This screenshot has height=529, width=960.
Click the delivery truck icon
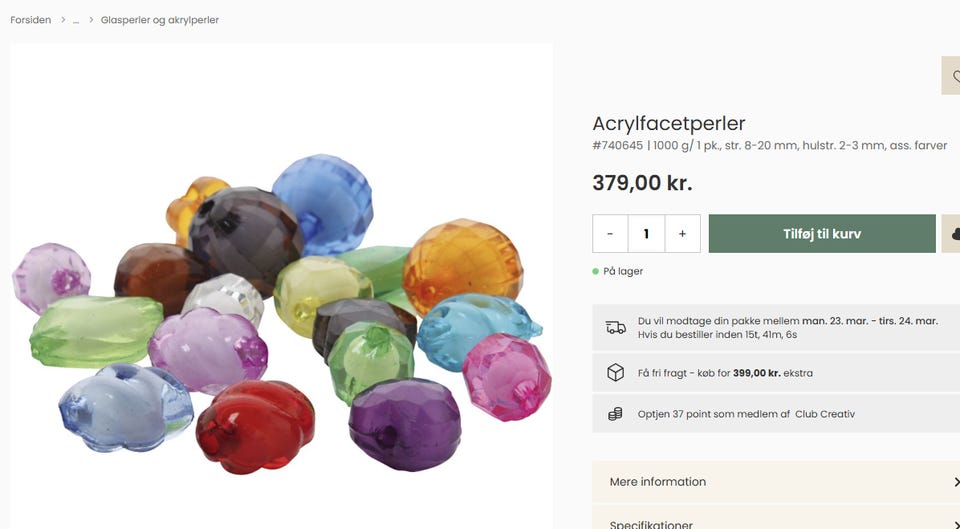point(615,327)
